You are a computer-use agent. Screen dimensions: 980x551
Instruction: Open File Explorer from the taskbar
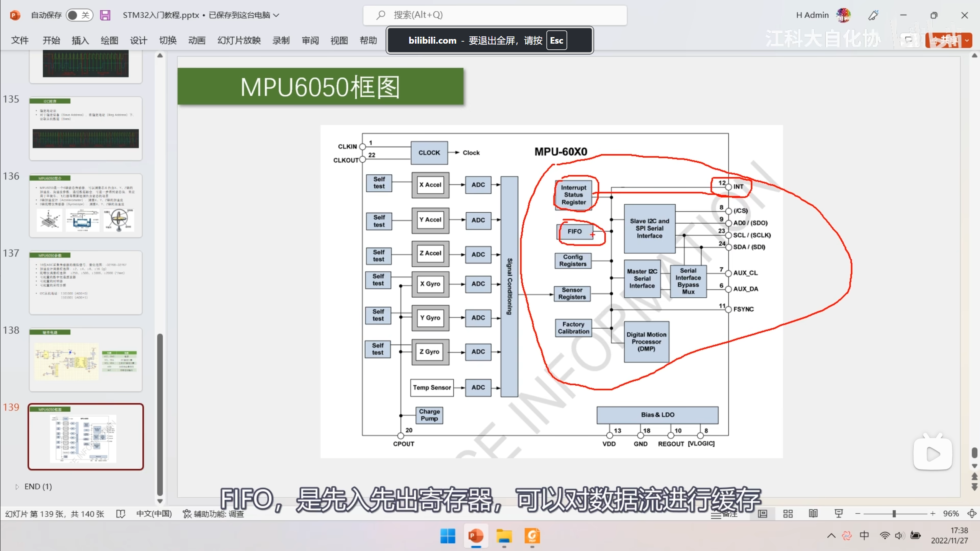click(x=504, y=536)
